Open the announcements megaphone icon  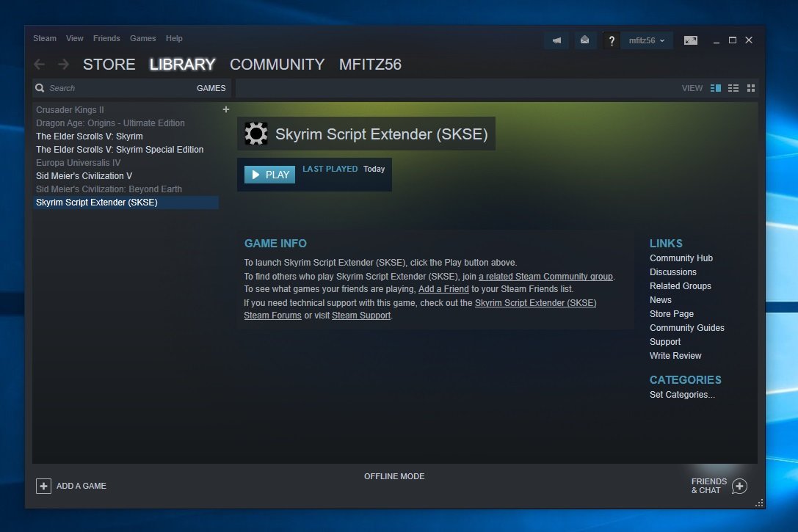[x=556, y=40]
